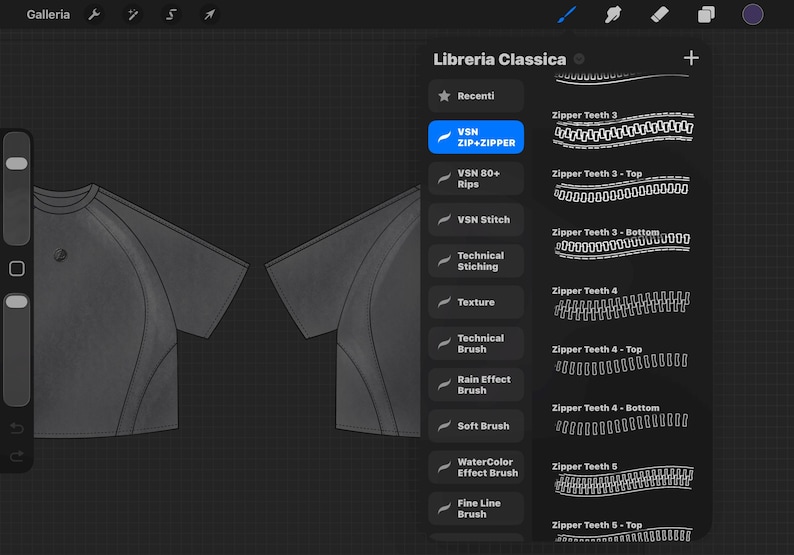This screenshot has width=794, height=555.
Task: Choose the Zipper Teeth 5 - Top brush
Action: [x=623, y=531]
